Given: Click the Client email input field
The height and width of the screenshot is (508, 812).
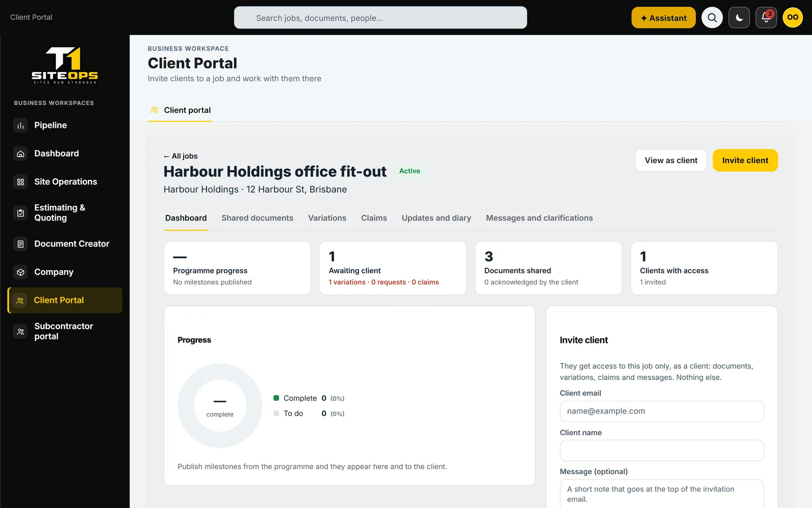Looking at the screenshot, I should pos(662,411).
